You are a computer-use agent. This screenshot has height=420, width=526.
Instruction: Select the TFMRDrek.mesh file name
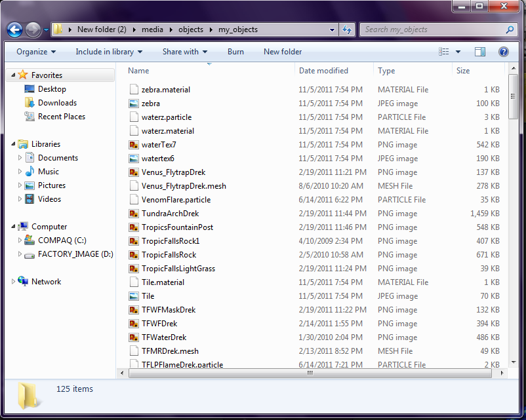tap(170, 351)
